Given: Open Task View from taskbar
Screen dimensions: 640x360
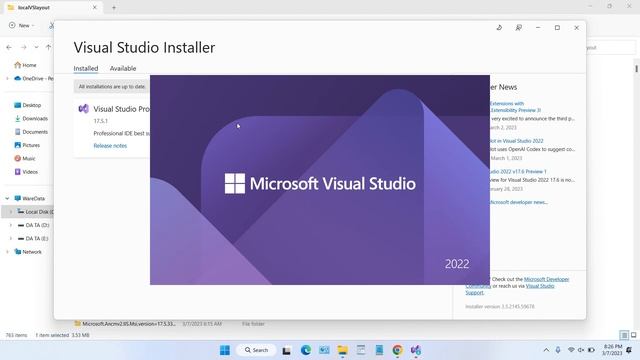Looking at the screenshot, I should point(287,350).
